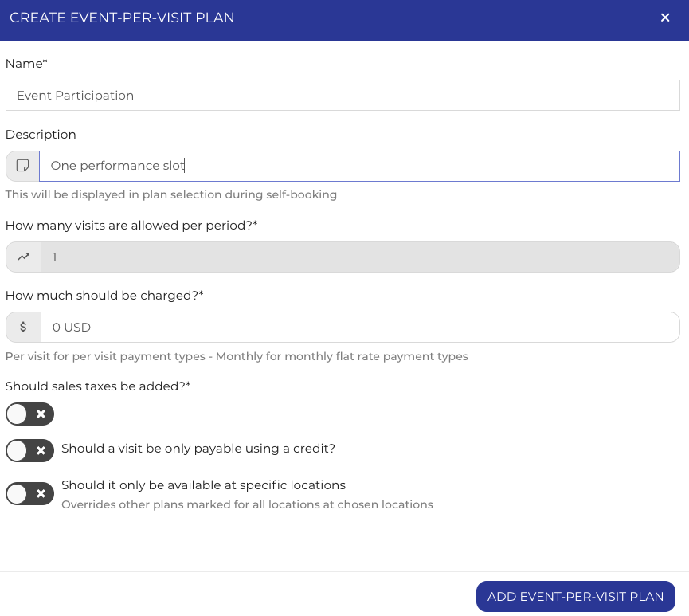This screenshot has width=689, height=616.
Task: Click the dialog title in the header
Action: tap(122, 18)
